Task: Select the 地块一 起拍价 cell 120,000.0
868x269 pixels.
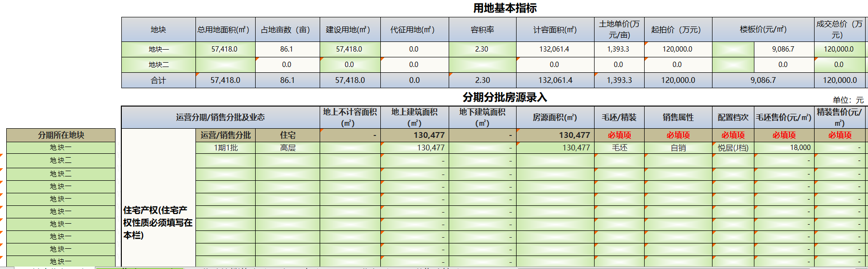Action: coord(677,49)
